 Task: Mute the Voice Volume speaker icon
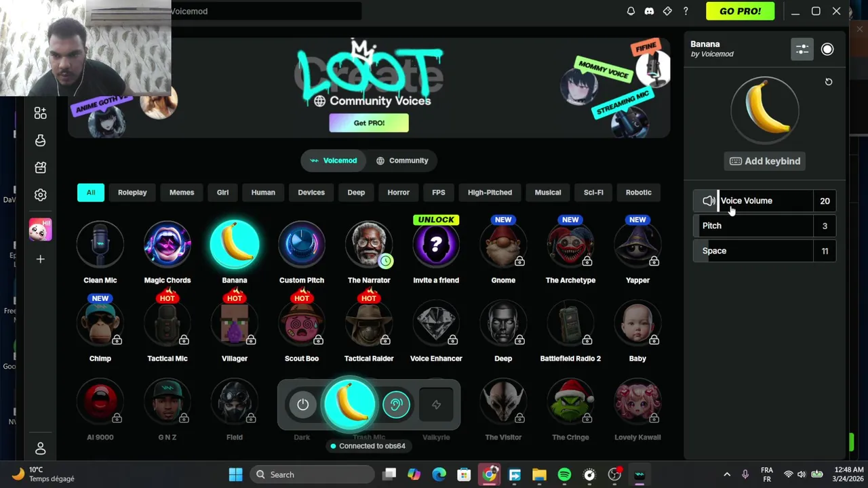coord(708,201)
